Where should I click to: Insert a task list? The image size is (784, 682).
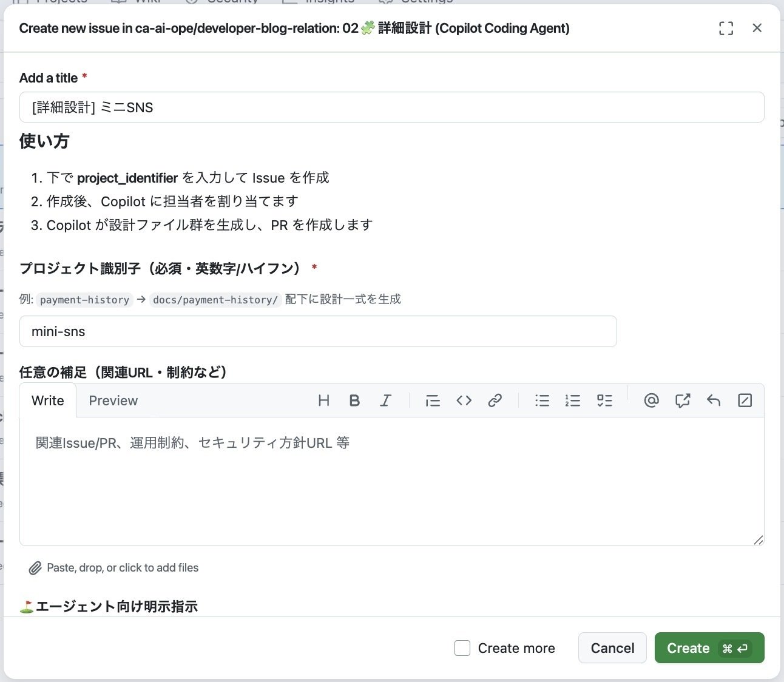click(x=604, y=400)
